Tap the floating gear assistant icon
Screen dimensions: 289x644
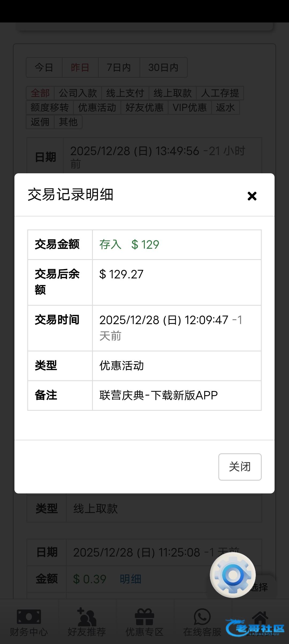tap(233, 575)
